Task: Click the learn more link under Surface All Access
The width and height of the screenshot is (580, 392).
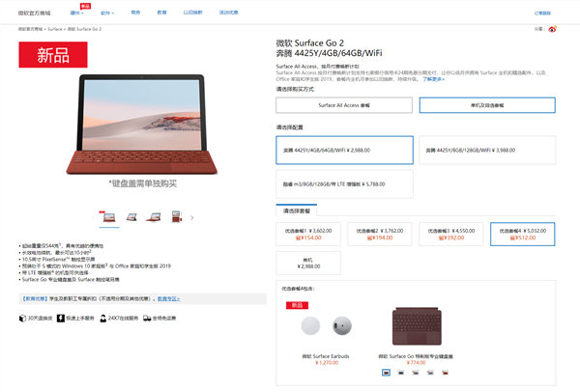Action: coord(433,79)
